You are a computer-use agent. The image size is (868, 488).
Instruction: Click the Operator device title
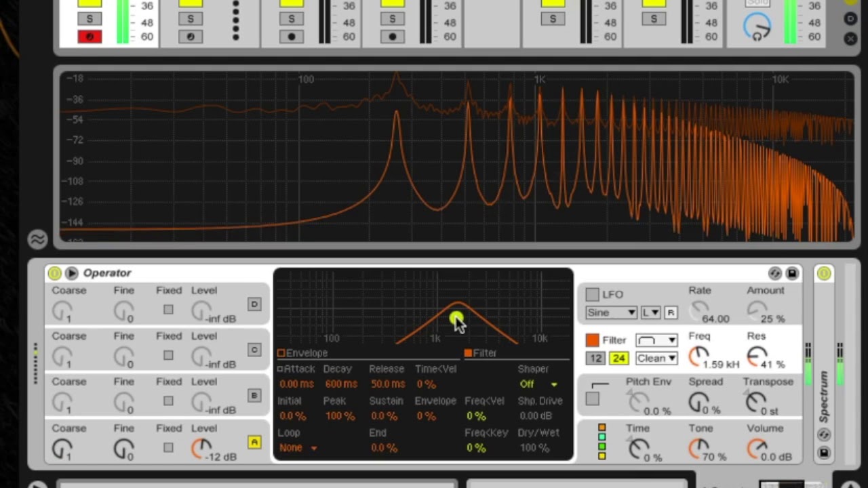(107, 273)
